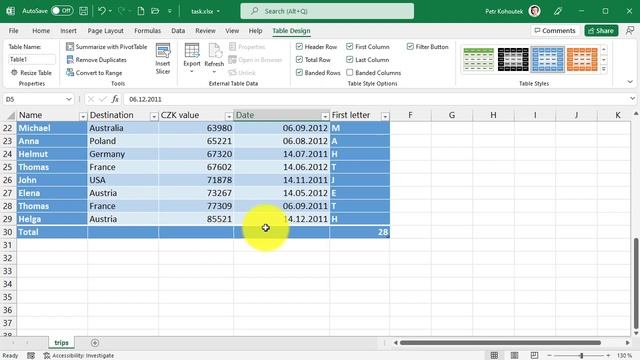Uncheck Total Row checkbox
Screen dimensions: 640x360
(x=299, y=60)
